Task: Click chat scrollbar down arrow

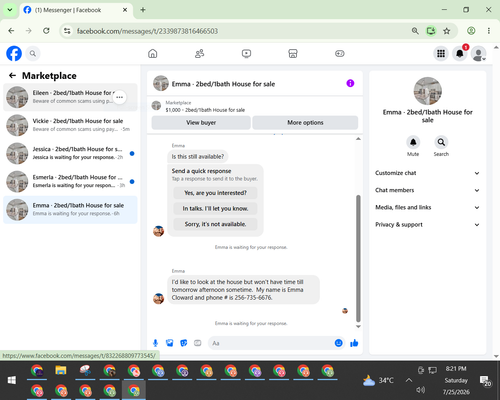Action: 358,327
